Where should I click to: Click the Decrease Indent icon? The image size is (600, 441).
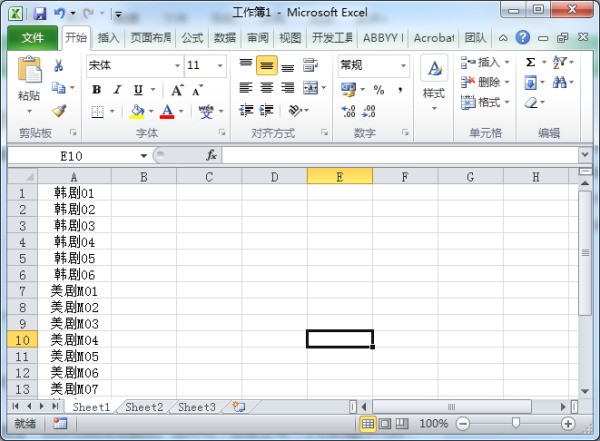pyautogui.click(x=246, y=110)
